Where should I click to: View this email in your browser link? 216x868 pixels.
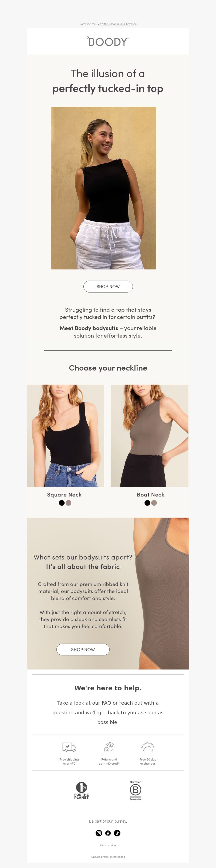coord(117,24)
